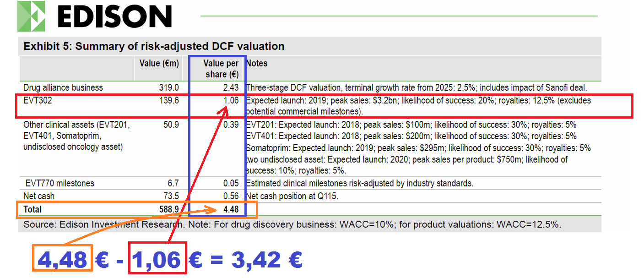
Task: Click the per-share value 0.56
Action: pyautogui.click(x=230, y=196)
